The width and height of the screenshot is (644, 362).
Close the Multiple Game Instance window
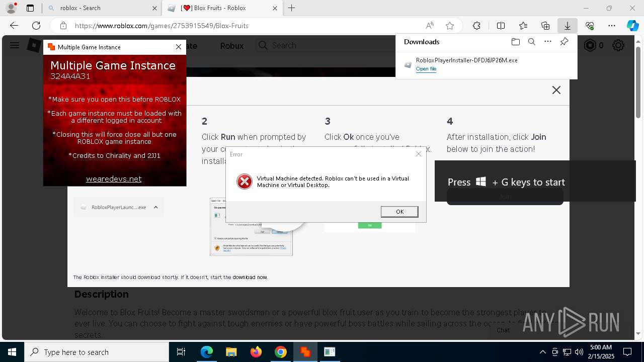tap(179, 47)
